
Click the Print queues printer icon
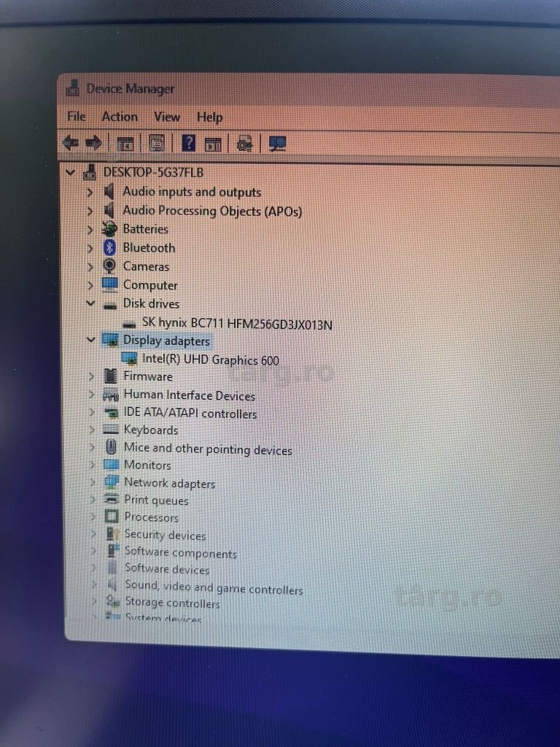[112, 499]
